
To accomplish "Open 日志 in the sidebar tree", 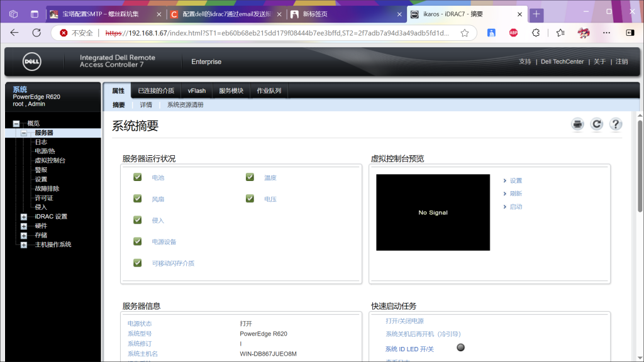I will click(x=41, y=142).
